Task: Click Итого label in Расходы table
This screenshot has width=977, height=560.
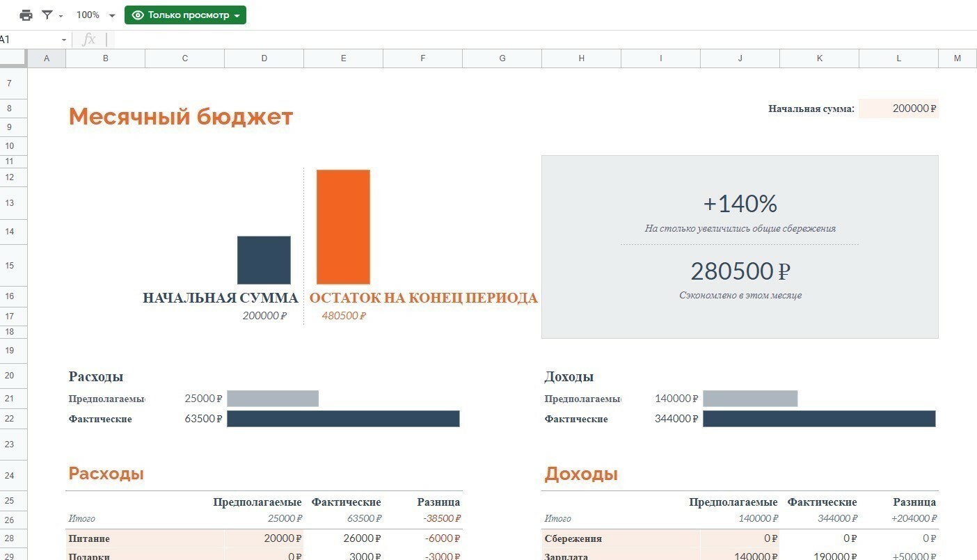Action: [x=81, y=518]
